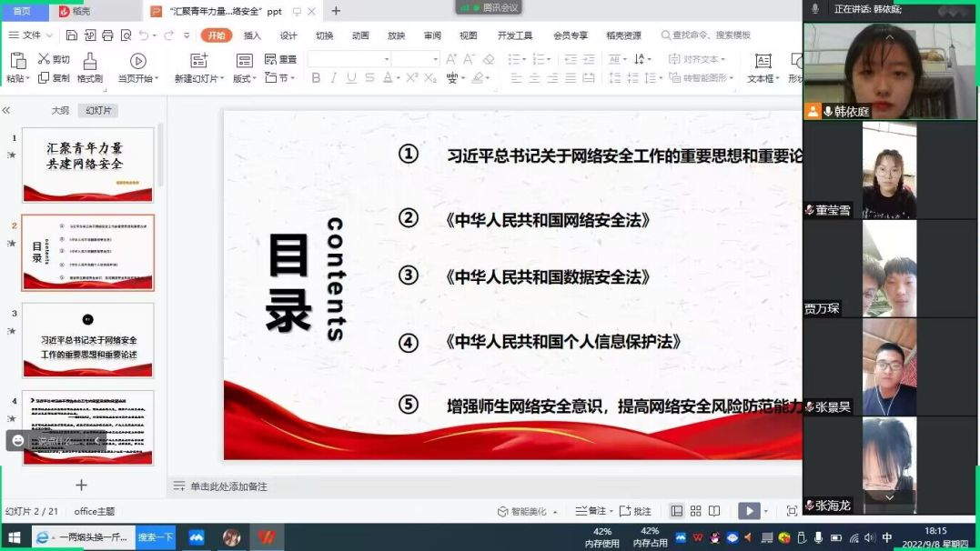
Task: Switch to the Outline (大纲) pane tab
Action: pos(60,110)
